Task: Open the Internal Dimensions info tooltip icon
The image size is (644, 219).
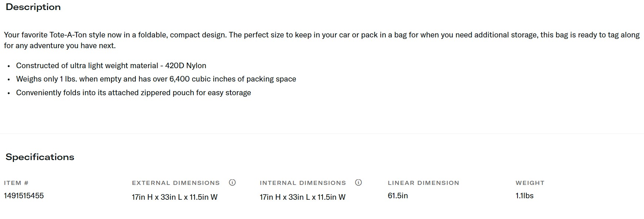Action: [358, 182]
